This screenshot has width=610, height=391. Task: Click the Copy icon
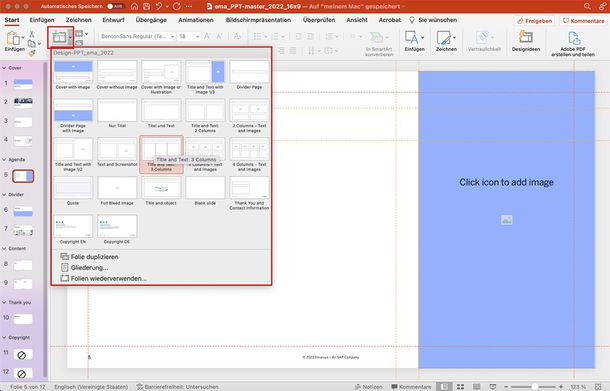coord(32,44)
